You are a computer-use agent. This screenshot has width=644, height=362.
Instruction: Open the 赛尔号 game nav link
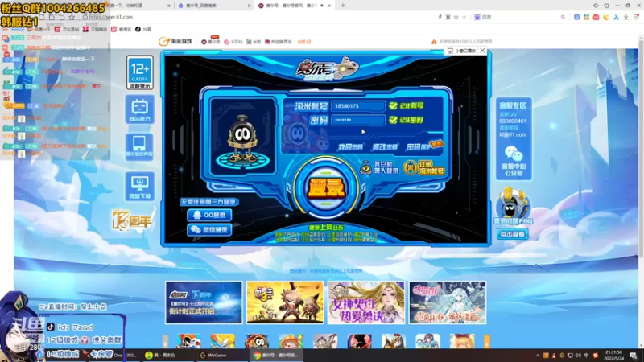pyautogui.click(x=211, y=42)
